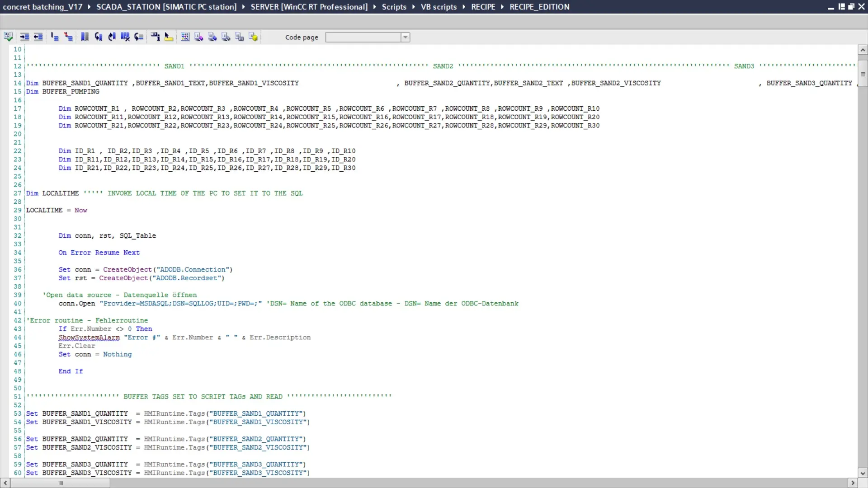Screen dimensions: 868x488
Task: Click the check syntax icon
Action: pyautogui.click(x=8, y=37)
